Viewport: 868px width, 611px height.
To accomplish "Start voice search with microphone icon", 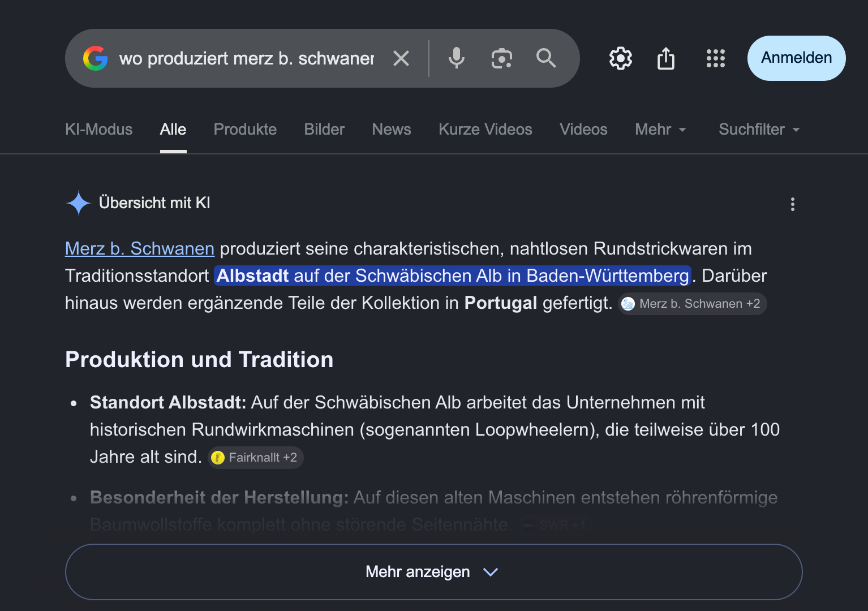I will click(x=457, y=58).
